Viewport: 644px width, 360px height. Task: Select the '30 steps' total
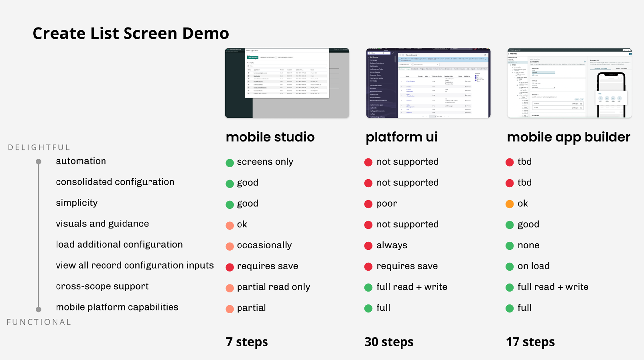click(x=389, y=342)
